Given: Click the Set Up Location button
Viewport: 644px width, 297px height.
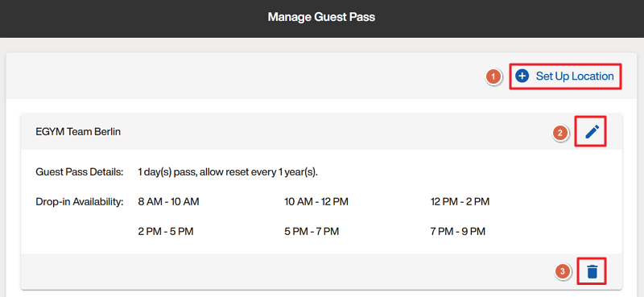Looking at the screenshot, I should (565, 76).
